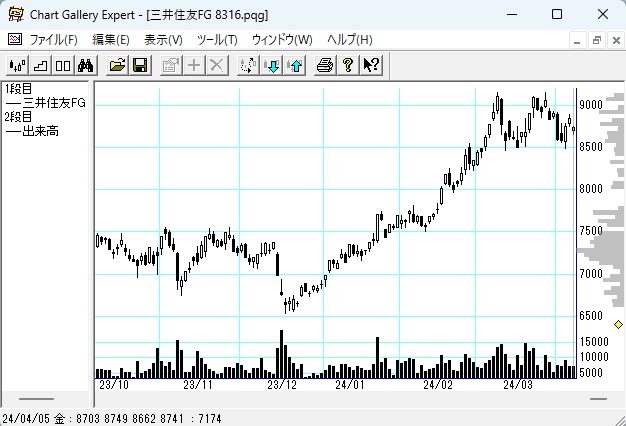Select the 三井住友FG legend entry
This screenshot has height=426, width=626.
click(52, 103)
